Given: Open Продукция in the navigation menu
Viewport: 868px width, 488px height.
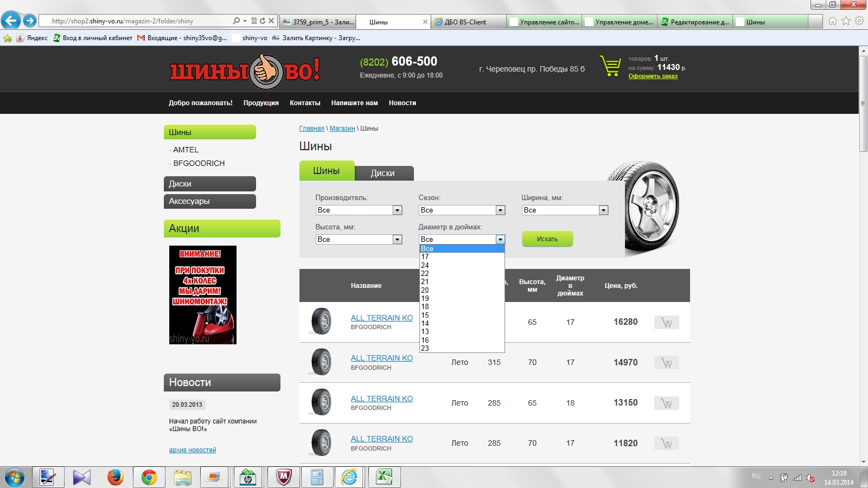Looking at the screenshot, I should pyautogui.click(x=261, y=103).
